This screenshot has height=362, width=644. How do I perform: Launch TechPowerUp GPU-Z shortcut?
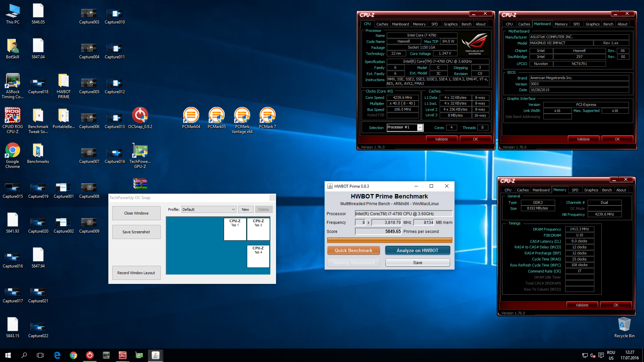(x=140, y=156)
